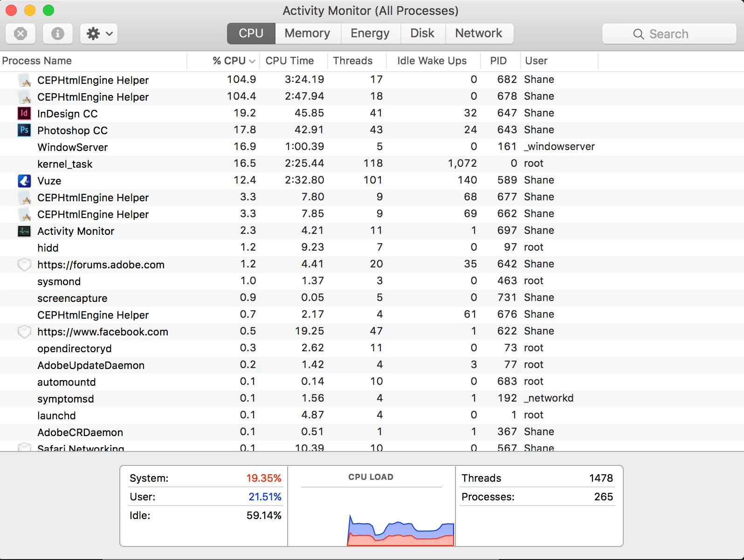
Task: Click the Search input field
Action: pos(669,34)
